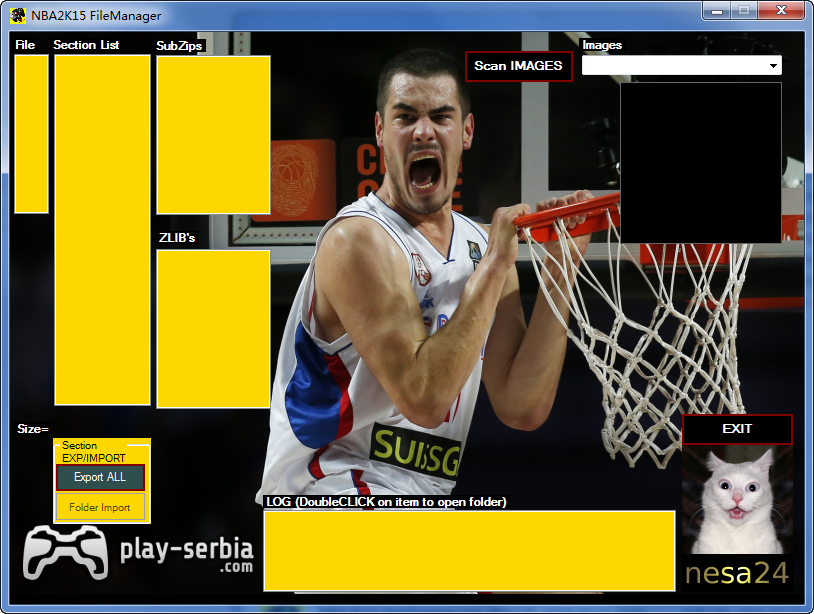Click inside the yellow LOG list box
Image resolution: width=814 pixels, height=614 pixels.
pyautogui.click(x=469, y=551)
